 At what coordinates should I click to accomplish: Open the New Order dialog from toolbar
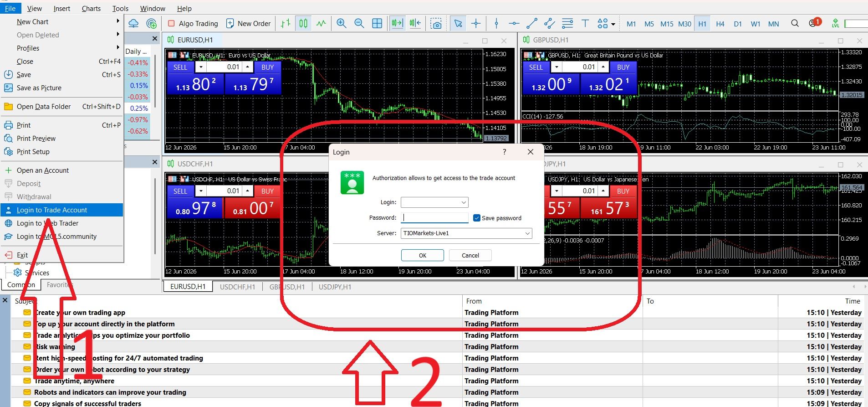click(249, 23)
